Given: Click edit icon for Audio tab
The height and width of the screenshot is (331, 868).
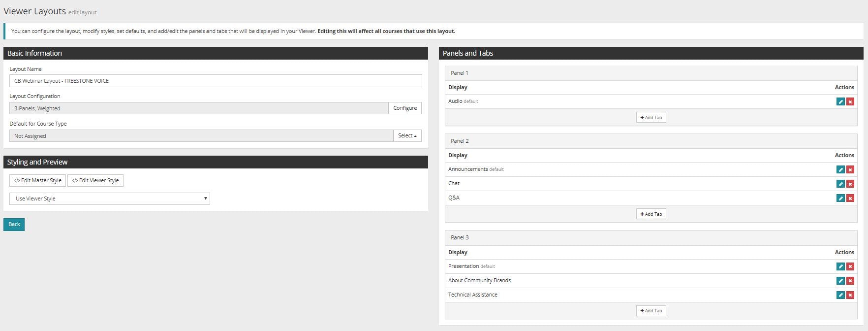Looking at the screenshot, I should 840,101.
